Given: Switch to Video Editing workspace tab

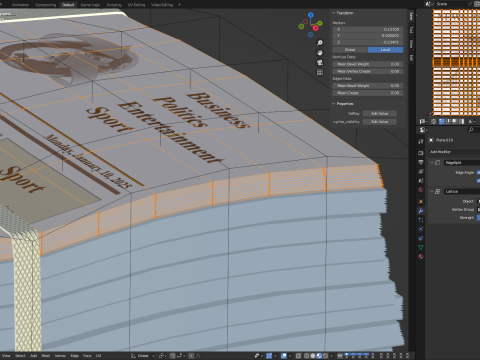Looking at the screenshot, I should coord(162,5).
